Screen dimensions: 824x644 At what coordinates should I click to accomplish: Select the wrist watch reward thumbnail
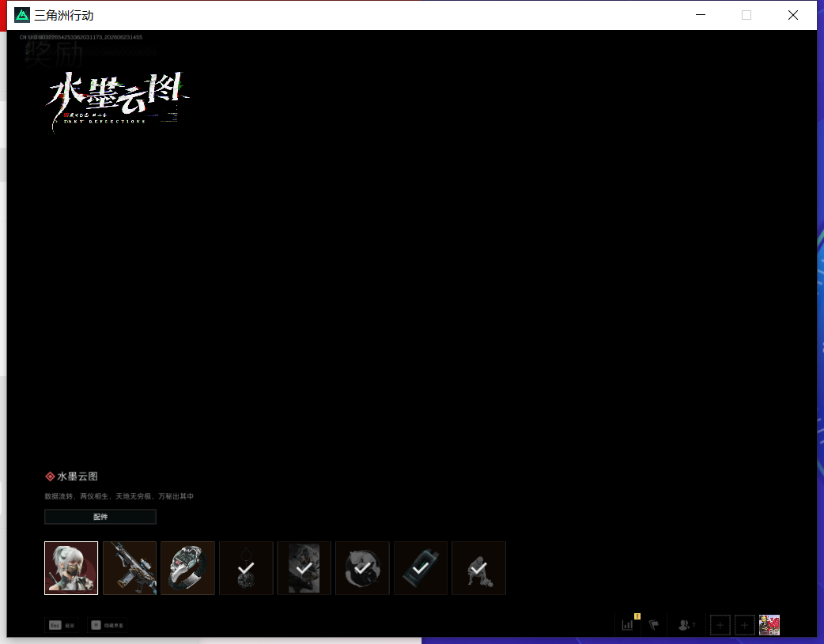coord(187,568)
